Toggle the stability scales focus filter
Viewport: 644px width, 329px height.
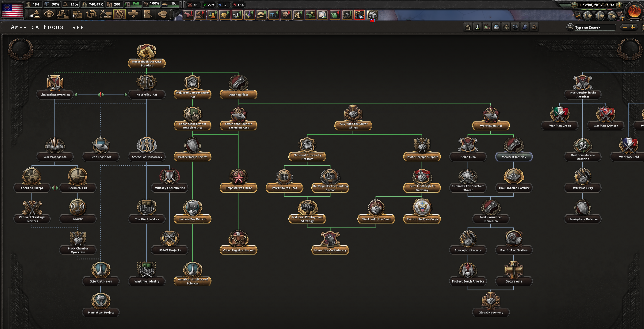click(x=515, y=27)
